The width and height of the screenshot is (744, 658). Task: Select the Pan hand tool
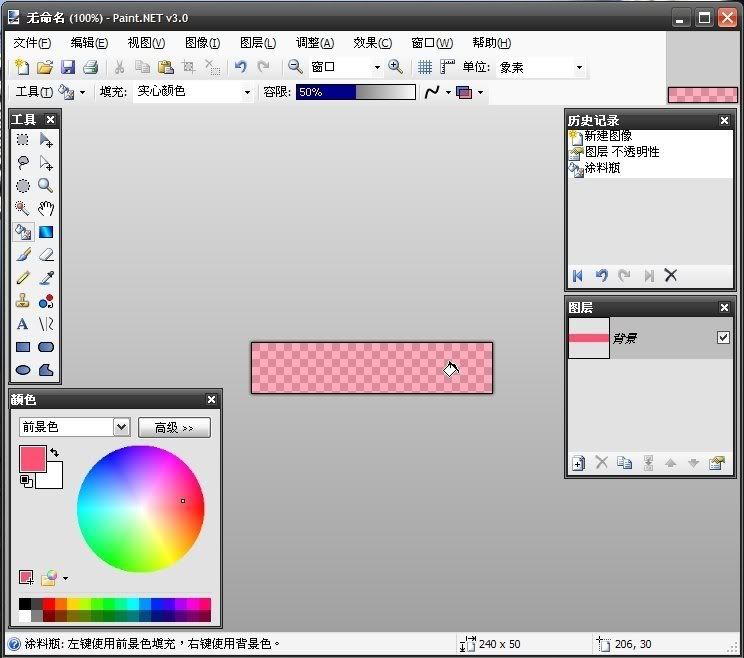[46, 208]
